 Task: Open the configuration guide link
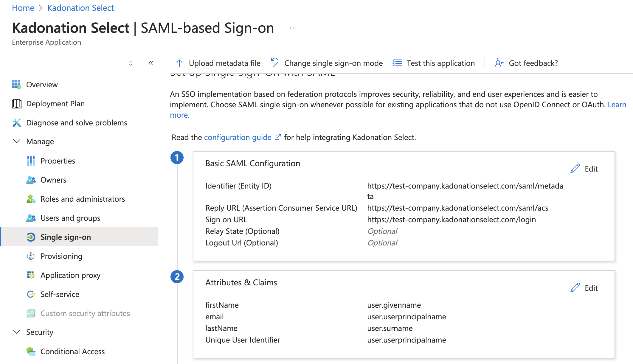click(x=238, y=137)
